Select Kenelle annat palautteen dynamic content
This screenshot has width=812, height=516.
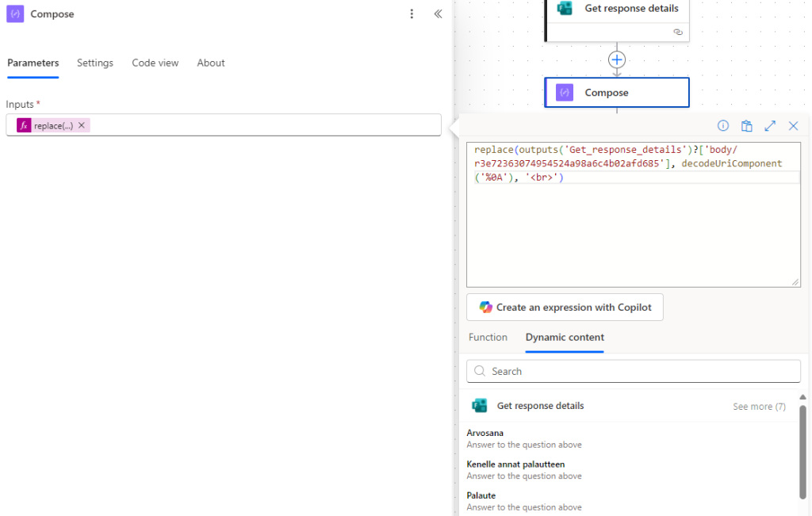click(515, 464)
